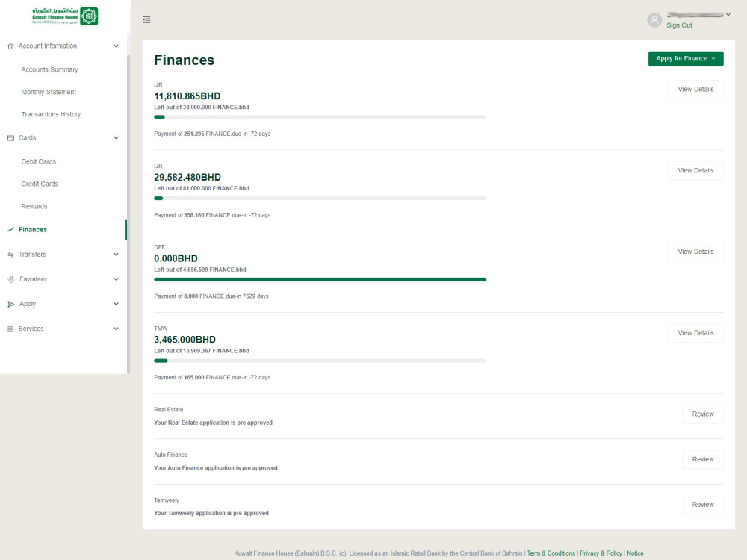
Task: View Details for the 11,810.865BHD finance
Action: coord(695,90)
